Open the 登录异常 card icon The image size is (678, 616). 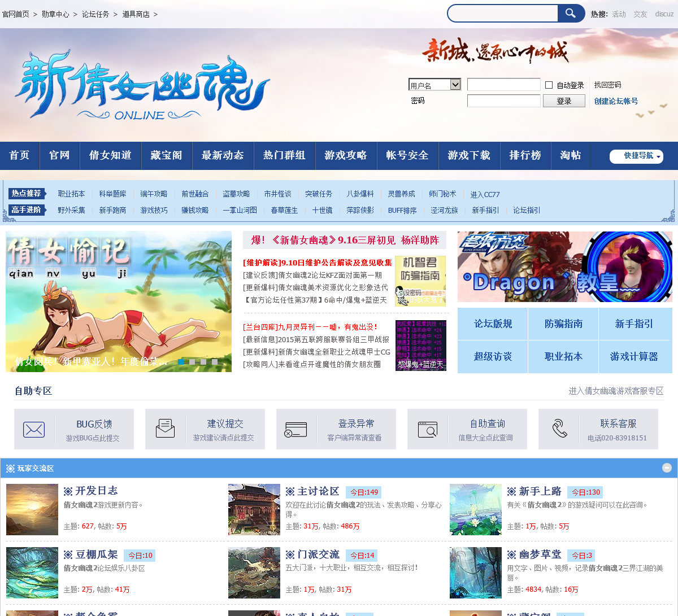coord(295,430)
